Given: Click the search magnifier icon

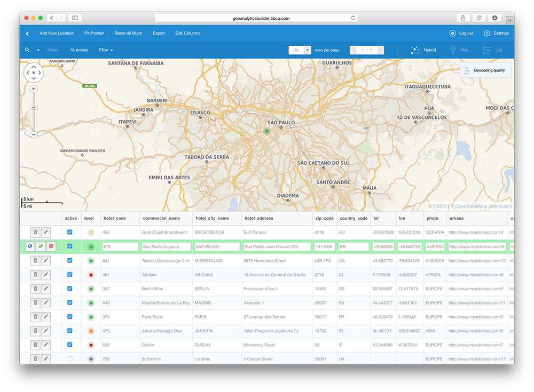Looking at the screenshot, I should click(27, 50).
